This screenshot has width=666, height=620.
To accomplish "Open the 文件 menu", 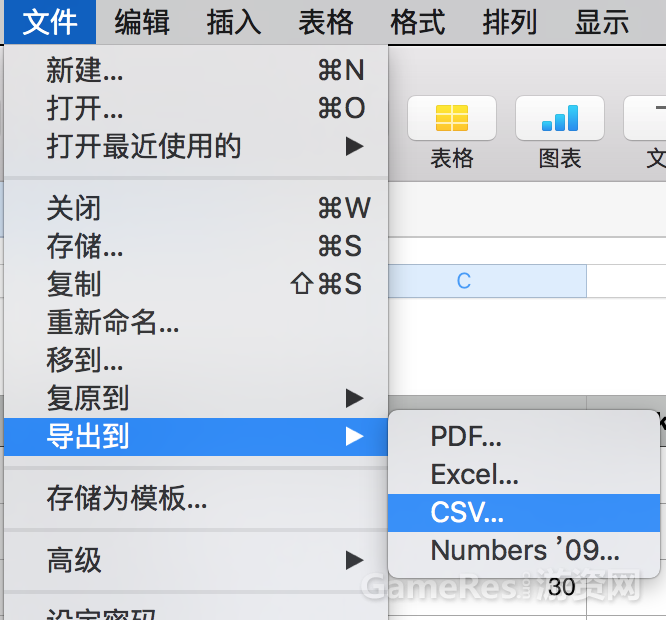I will (x=50, y=22).
